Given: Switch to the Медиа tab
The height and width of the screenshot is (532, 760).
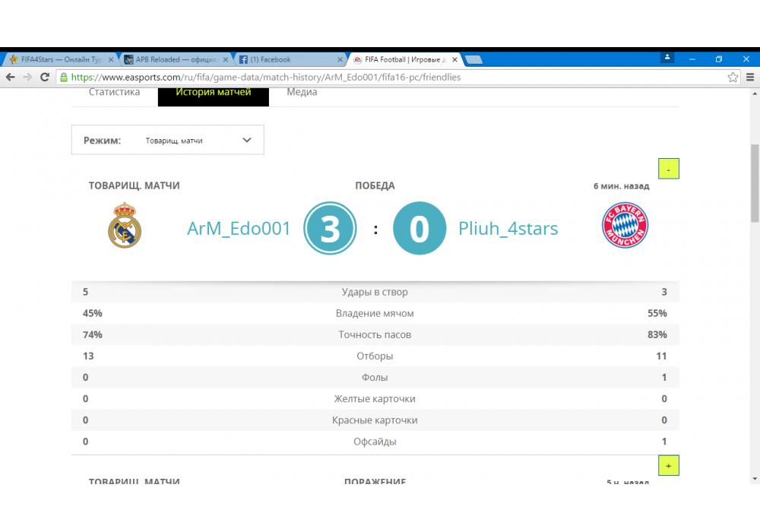Looking at the screenshot, I should pyautogui.click(x=302, y=93).
